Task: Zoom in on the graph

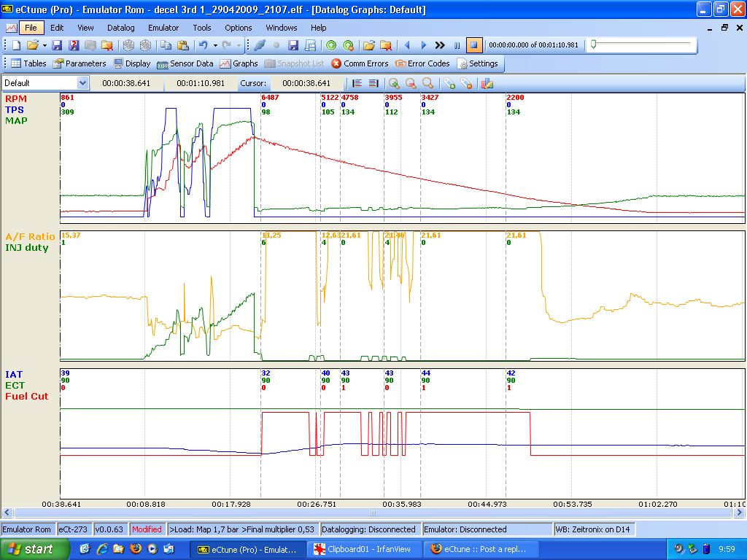Action: click(394, 84)
